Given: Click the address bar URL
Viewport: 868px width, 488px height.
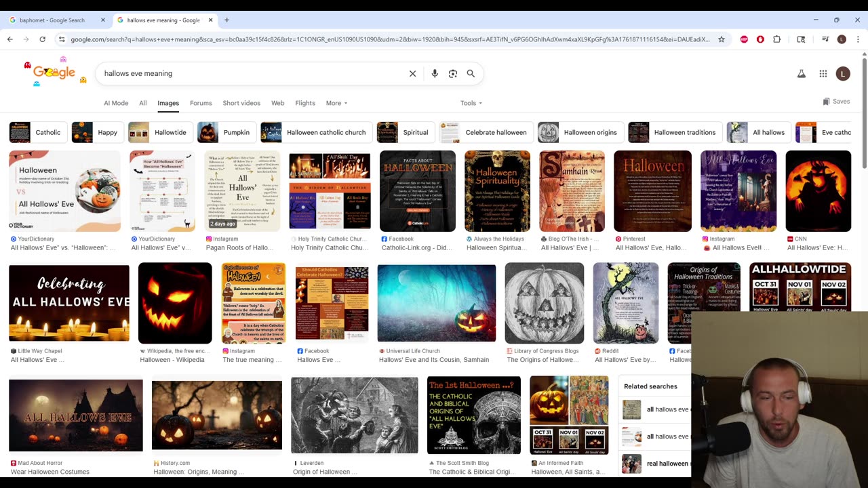Looking at the screenshot, I should point(390,39).
